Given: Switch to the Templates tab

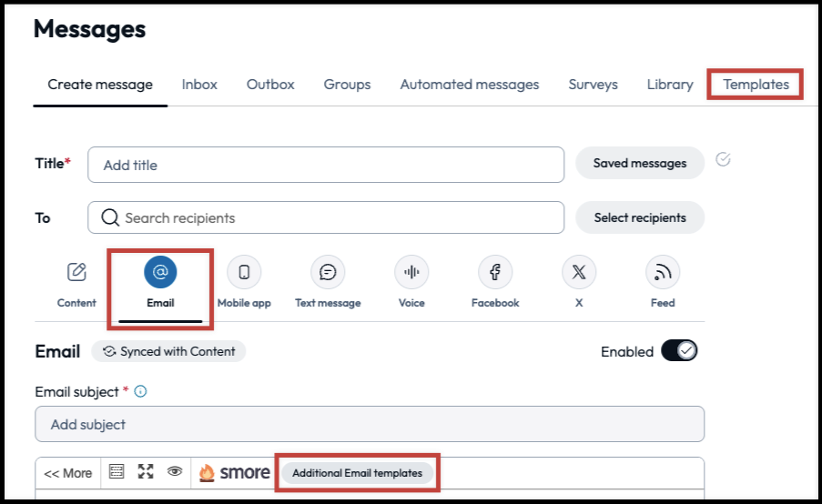Looking at the screenshot, I should 756,85.
